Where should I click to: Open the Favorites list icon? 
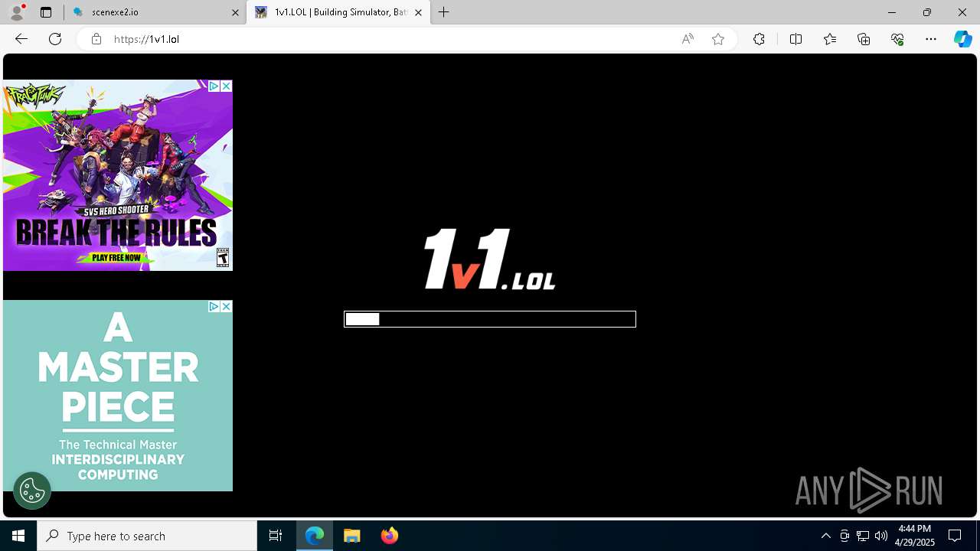(830, 39)
